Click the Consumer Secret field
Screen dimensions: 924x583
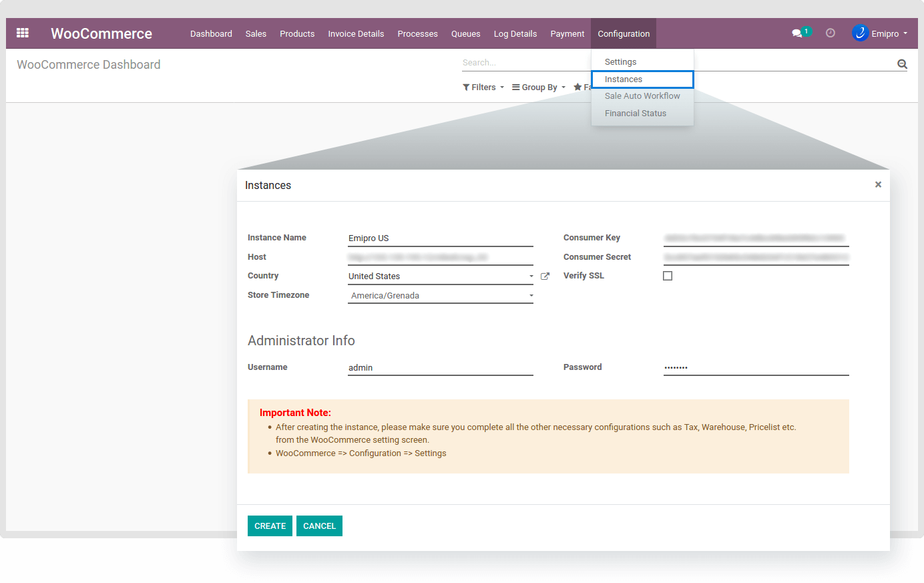756,257
